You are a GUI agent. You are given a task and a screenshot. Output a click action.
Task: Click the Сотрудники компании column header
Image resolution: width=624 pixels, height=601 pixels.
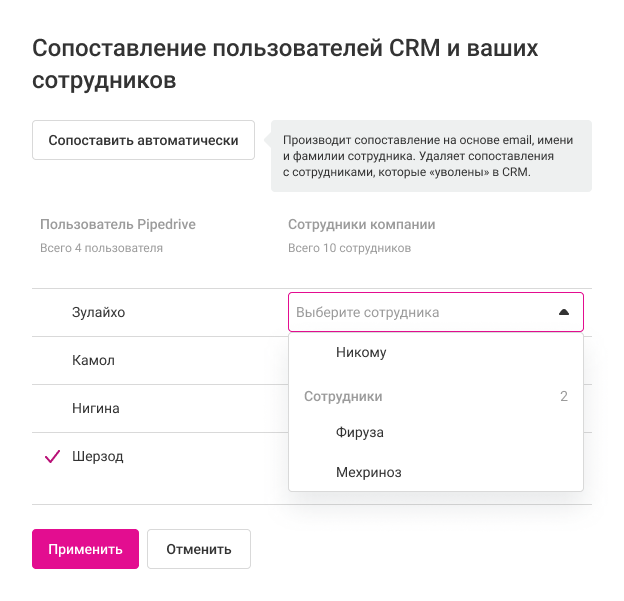click(361, 224)
